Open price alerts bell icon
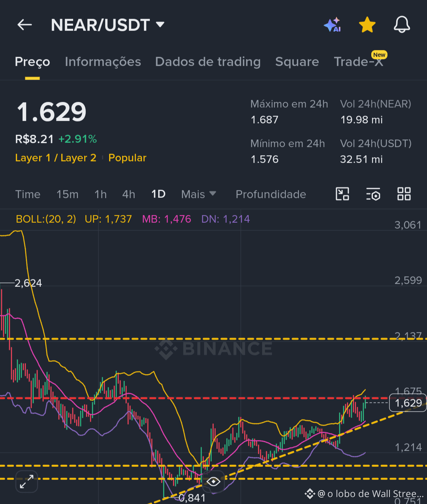Image resolution: width=427 pixels, height=504 pixels. (x=402, y=25)
